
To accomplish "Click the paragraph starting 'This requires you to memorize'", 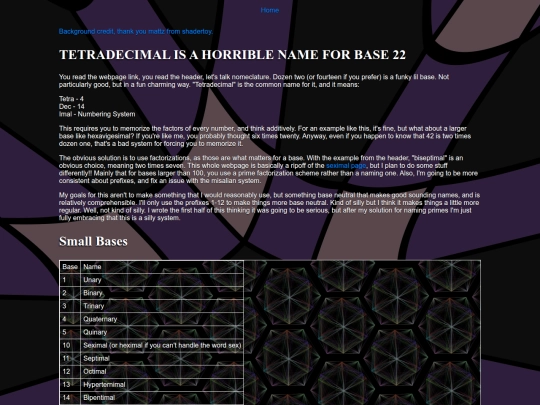I will [265, 136].
